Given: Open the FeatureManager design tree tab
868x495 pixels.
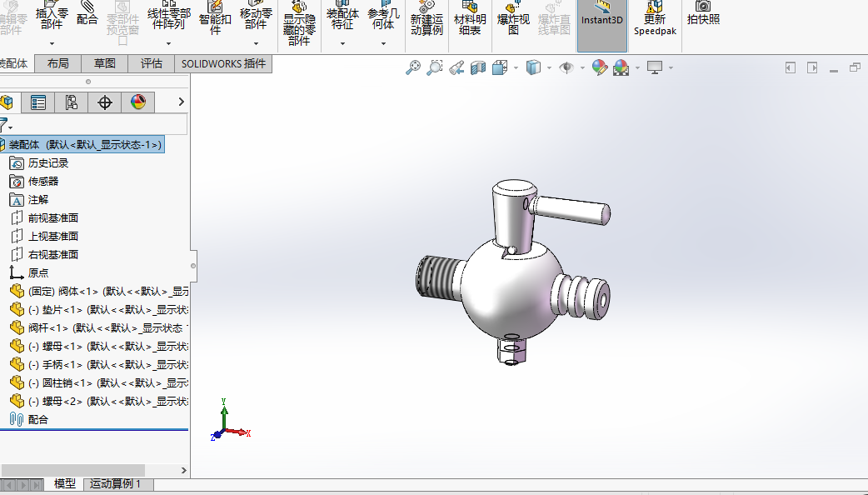Looking at the screenshot, I should click(7, 102).
